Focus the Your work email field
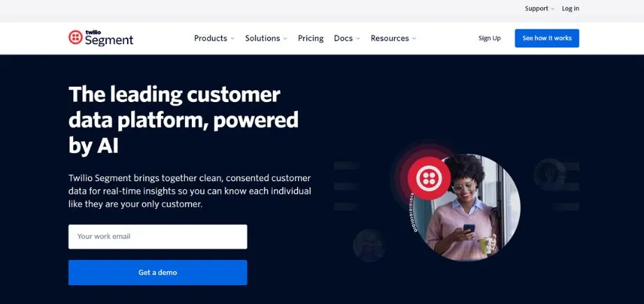The height and width of the screenshot is (304, 644). pos(158,236)
